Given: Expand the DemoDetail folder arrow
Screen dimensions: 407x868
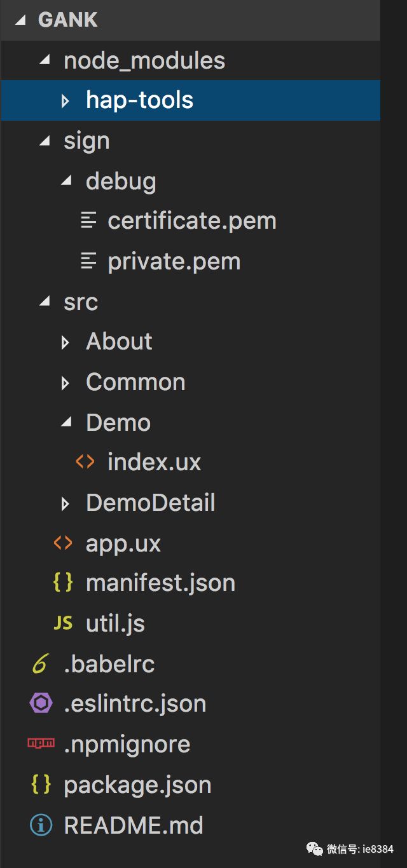Looking at the screenshot, I should point(65,504).
